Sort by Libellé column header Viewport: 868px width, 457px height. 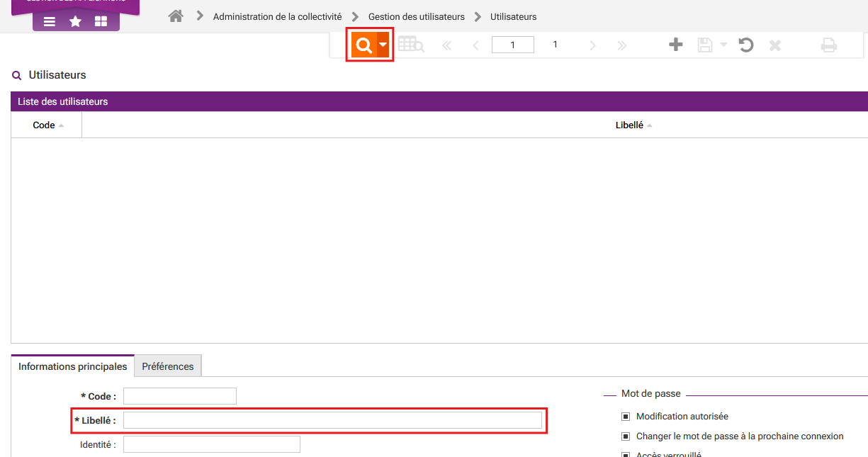633,125
